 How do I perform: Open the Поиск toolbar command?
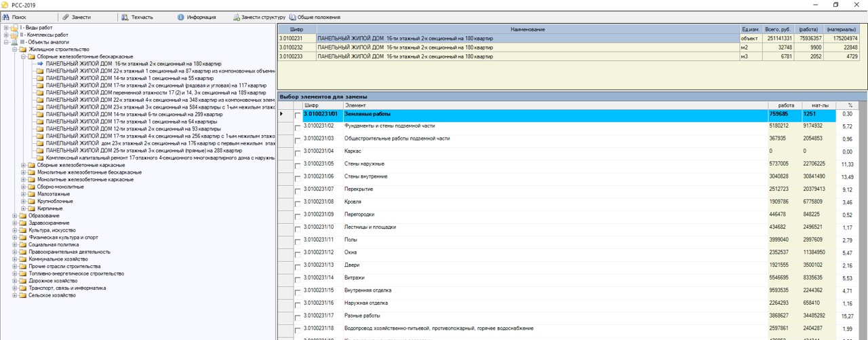[14, 17]
